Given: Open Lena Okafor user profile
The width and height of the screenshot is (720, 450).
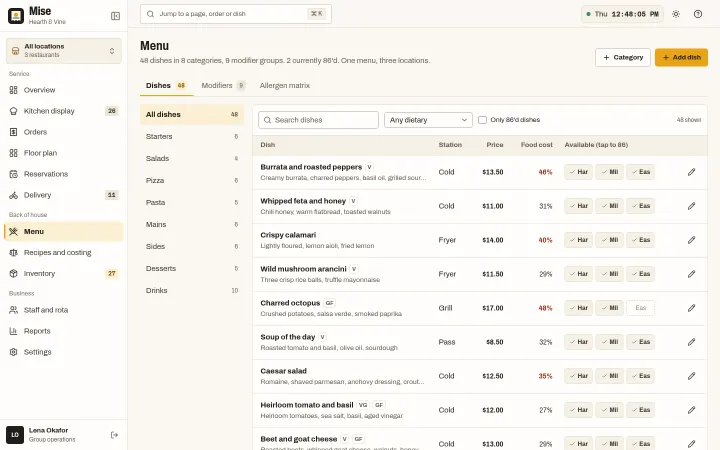Looking at the screenshot, I should (x=52, y=435).
